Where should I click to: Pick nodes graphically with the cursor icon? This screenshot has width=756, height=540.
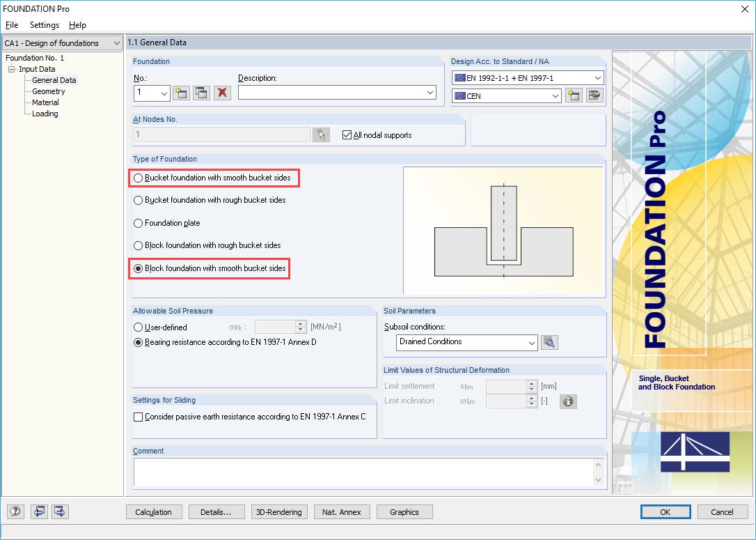point(321,134)
